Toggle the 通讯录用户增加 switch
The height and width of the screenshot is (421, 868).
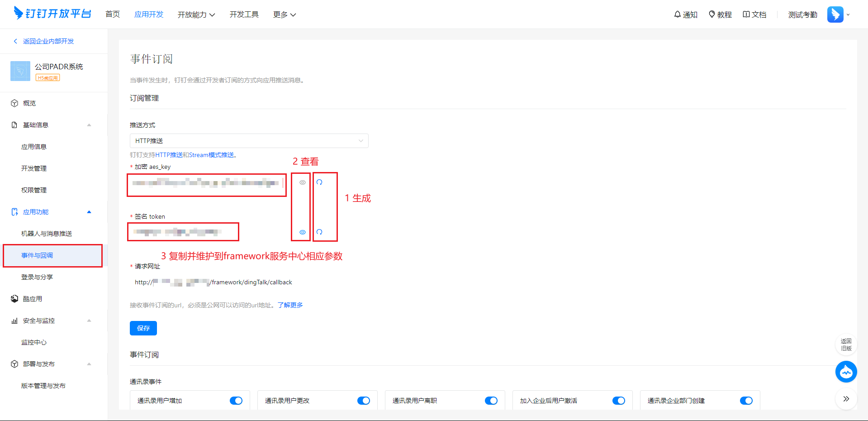tap(236, 401)
